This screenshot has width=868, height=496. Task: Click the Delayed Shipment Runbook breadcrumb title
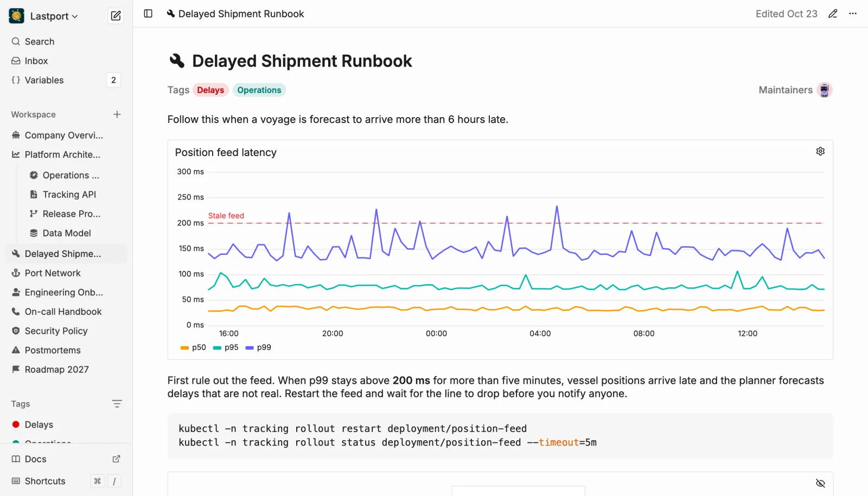coord(241,14)
